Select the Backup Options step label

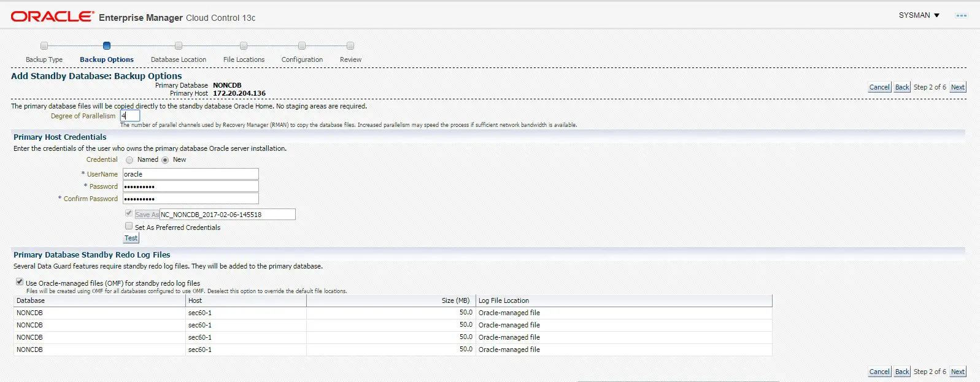coord(107,59)
